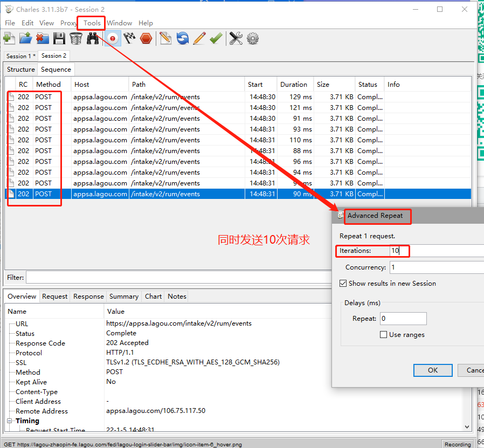Click the Save Session floppy icon
The image size is (484, 448).
[x=59, y=39]
